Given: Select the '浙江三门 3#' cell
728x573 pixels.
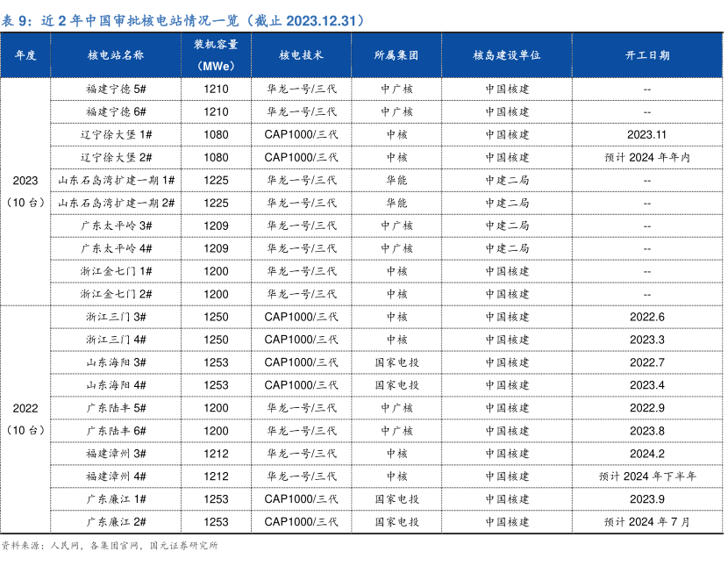Looking at the screenshot, I should click(x=116, y=316).
